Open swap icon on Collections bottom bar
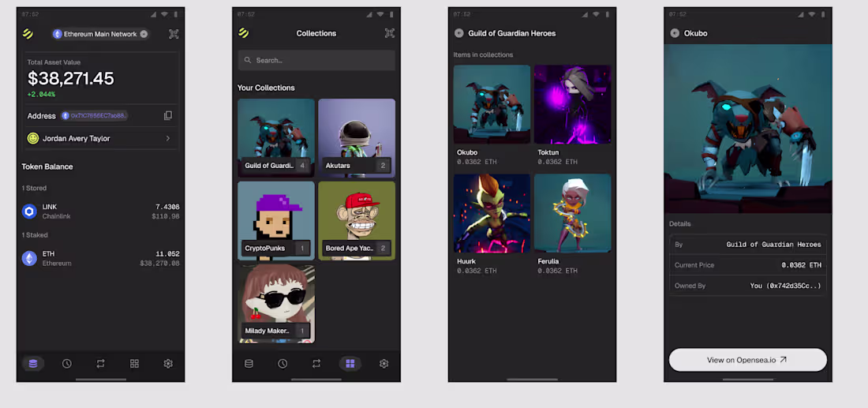Screen dimensions: 868x408 coord(316,364)
